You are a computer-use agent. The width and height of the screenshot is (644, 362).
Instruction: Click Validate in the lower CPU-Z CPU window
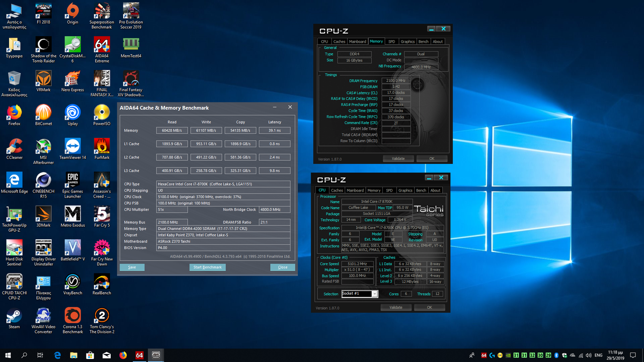coord(396,307)
